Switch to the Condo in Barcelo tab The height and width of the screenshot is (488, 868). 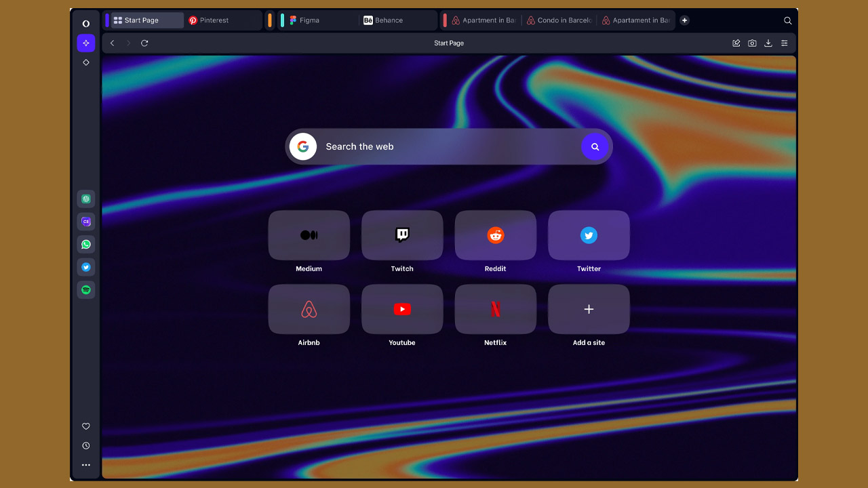pos(559,20)
